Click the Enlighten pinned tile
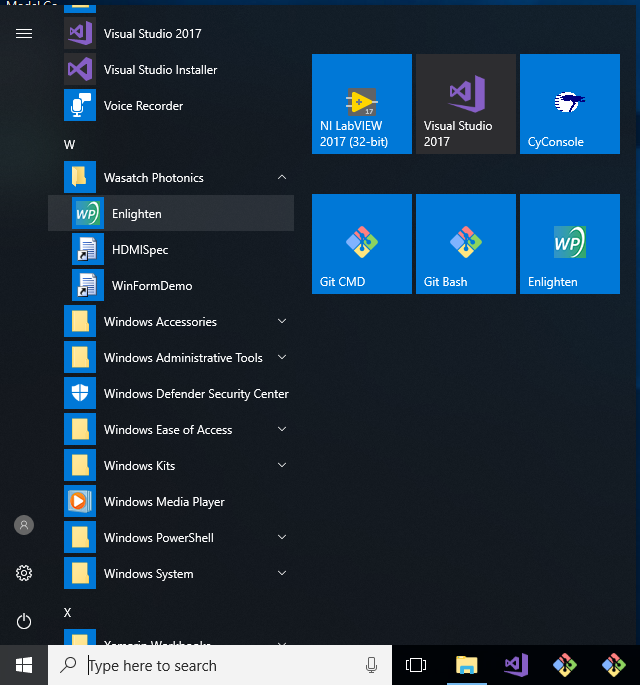Viewport: 640px width, 685px height. tap(569, 244)
